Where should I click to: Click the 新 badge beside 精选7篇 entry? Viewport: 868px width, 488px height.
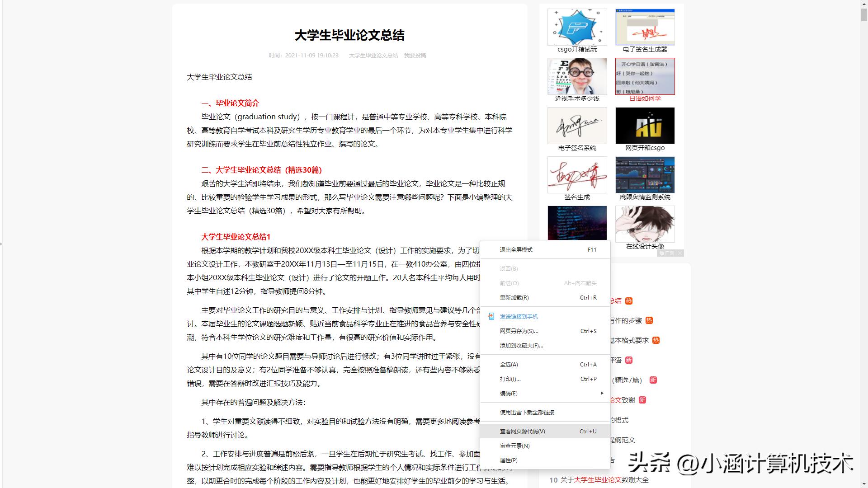[653, 380]
